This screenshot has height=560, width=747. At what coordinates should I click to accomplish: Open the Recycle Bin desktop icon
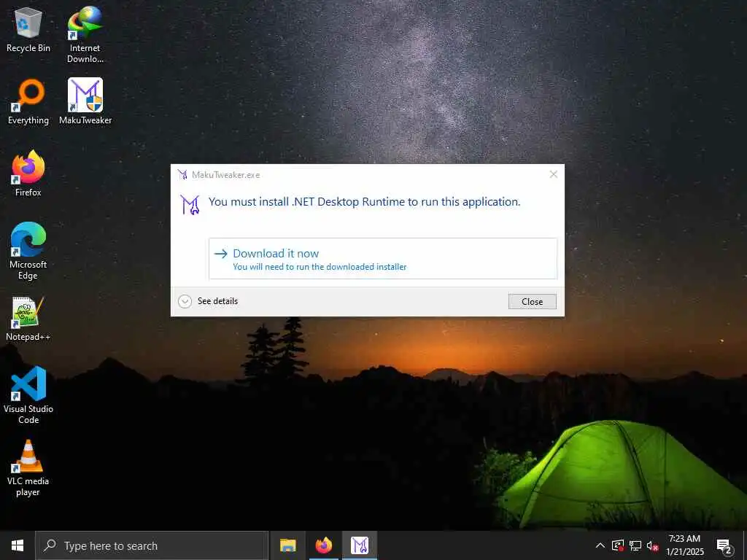(x=28, y=30)
